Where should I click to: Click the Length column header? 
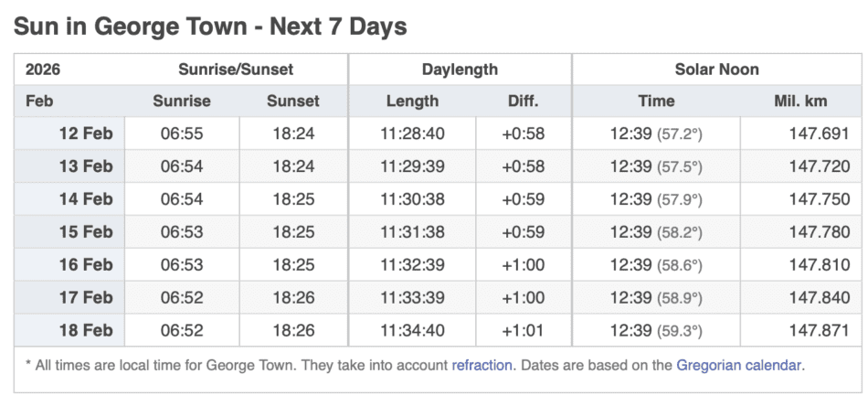click(x=412, y=101)
